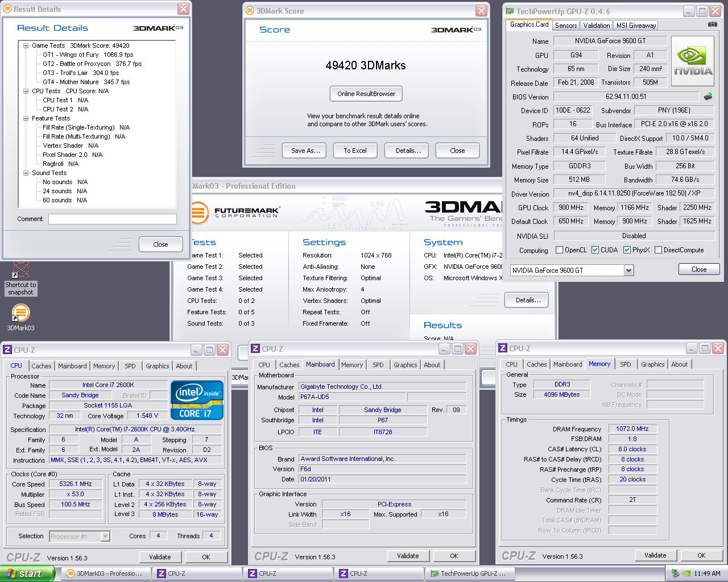Image resolution: width=728 pixels, height=582 pixels.
Task: Select the 3DMark03 desktop shortcut icon
Action: coord(20,317)
